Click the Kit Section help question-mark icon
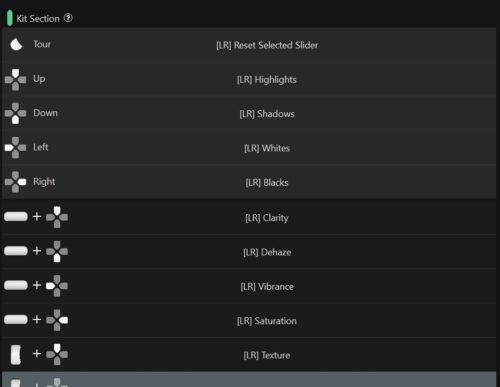The image size is (500, 387). pos(68,18)
